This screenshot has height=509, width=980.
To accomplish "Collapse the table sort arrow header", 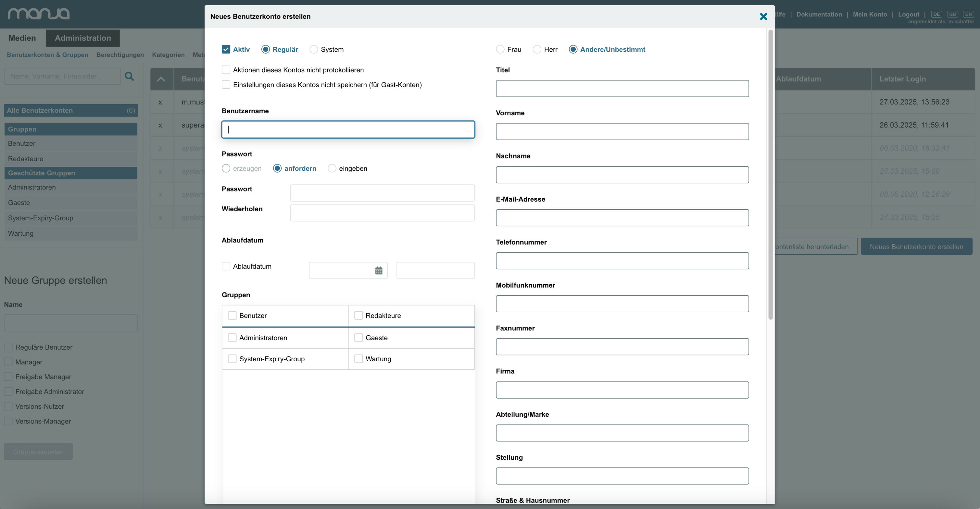I will (161, 79).
